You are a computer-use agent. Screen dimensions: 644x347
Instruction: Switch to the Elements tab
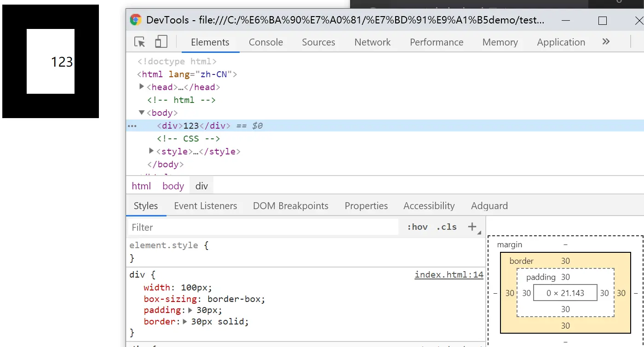[x=210, y=42]
